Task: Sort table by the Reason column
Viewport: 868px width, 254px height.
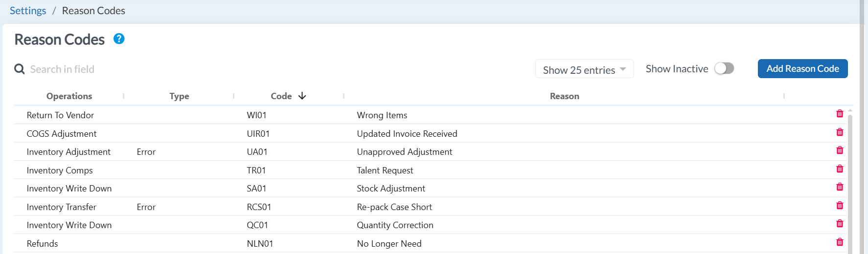Action: [x=564, y=96]
